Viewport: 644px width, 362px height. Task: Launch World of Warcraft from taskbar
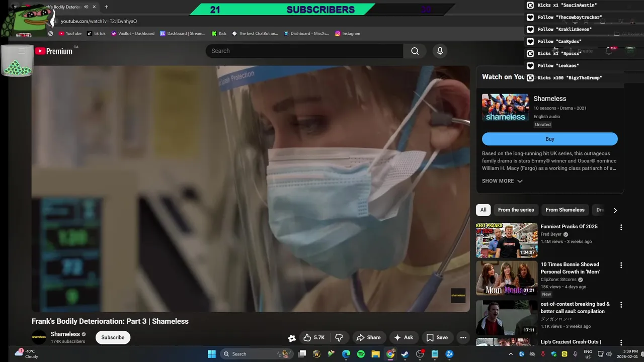tap(316, 354)
